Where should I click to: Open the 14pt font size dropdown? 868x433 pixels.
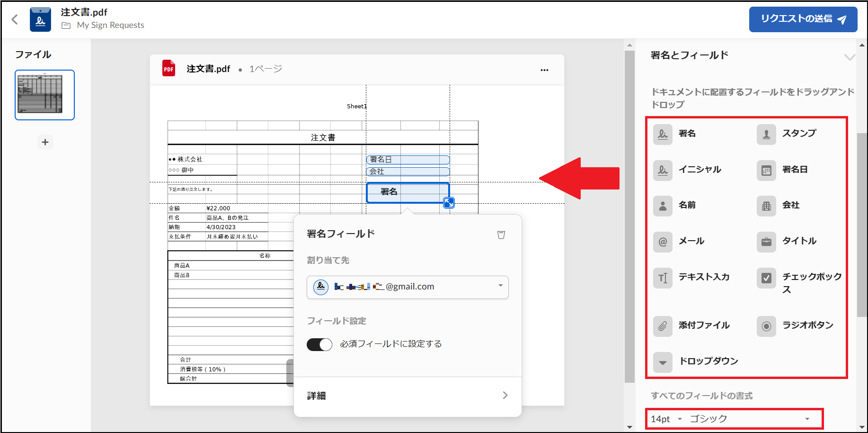[666, 419]
